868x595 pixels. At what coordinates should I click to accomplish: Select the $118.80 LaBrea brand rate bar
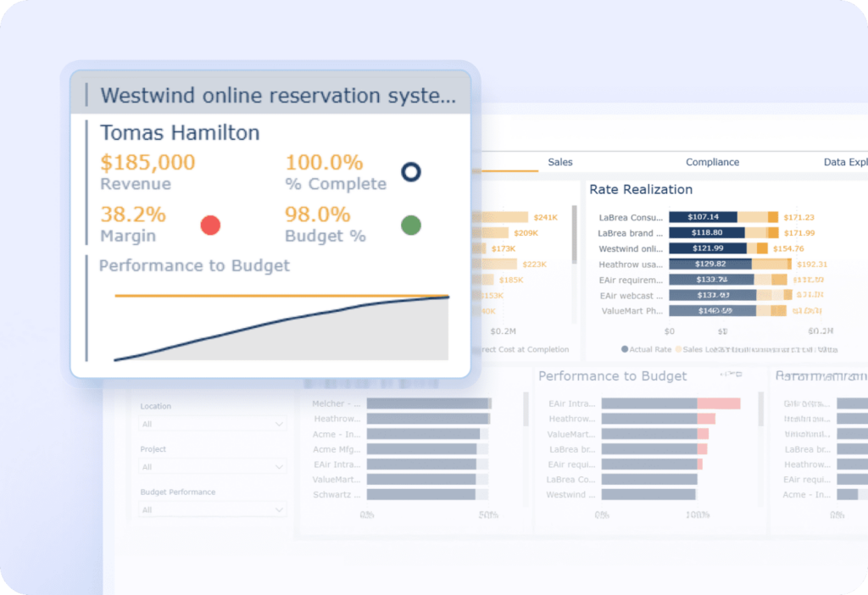[x=706, y=233]
